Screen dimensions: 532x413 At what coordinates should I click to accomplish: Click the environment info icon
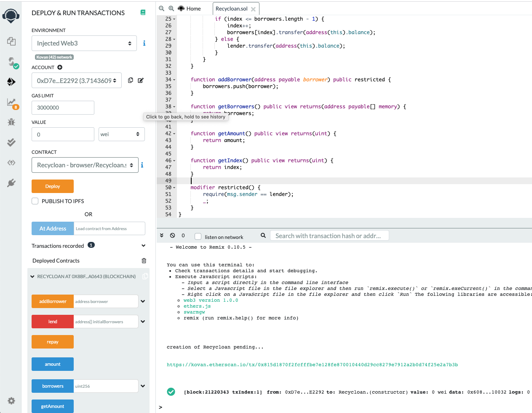click(144, 43)
